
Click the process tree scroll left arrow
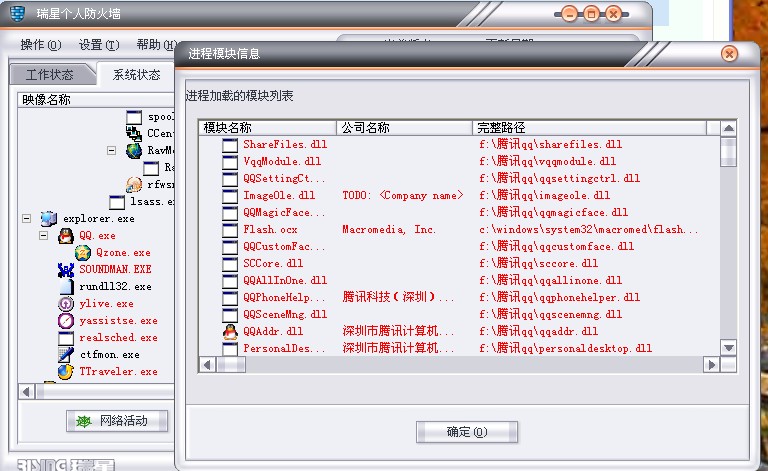27,392
